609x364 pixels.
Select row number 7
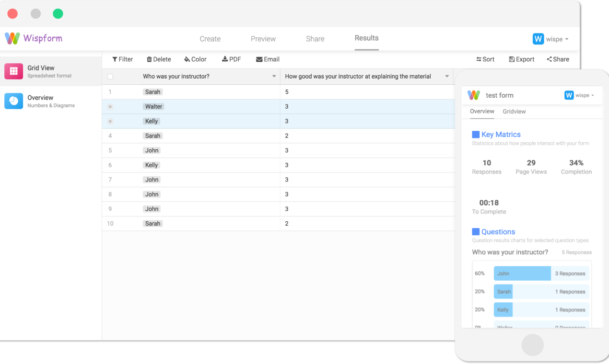click(110, 180)
